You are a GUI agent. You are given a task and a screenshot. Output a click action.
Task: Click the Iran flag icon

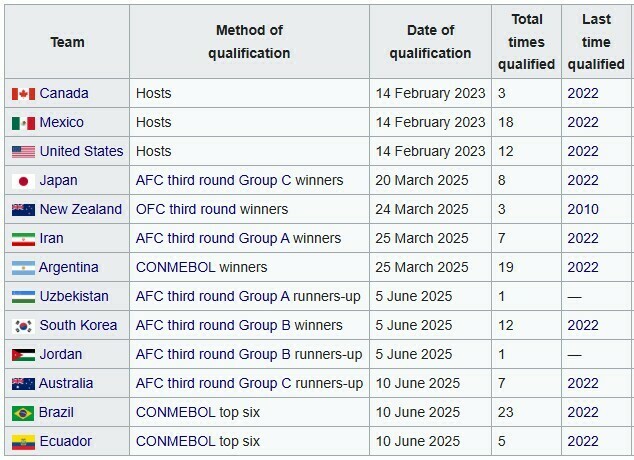pos(23,239)
